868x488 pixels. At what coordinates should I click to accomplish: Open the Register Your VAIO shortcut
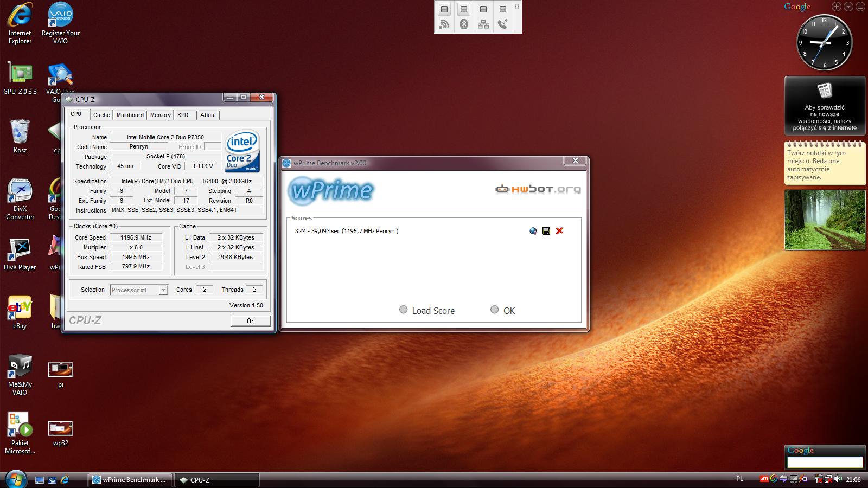tap(60, 23)
